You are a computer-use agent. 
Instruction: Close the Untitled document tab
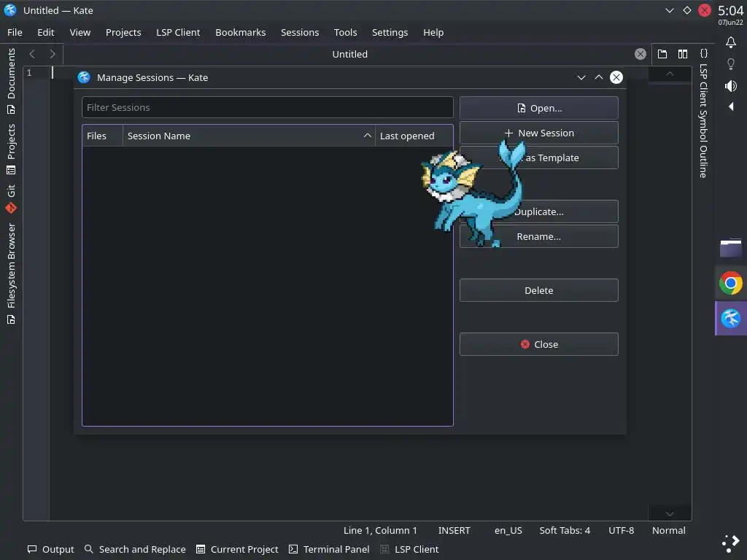click(640, 54)
